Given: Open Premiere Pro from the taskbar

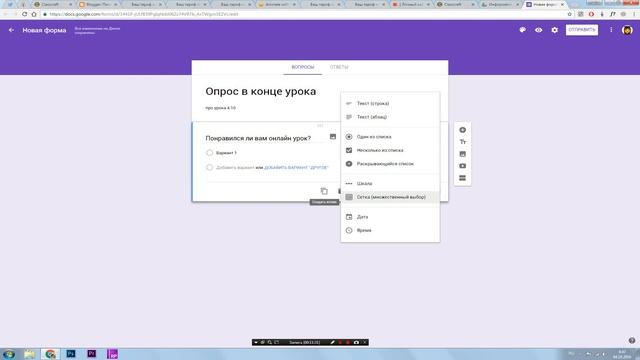Looking at the screenshot, I should click(x=92, y=353).
